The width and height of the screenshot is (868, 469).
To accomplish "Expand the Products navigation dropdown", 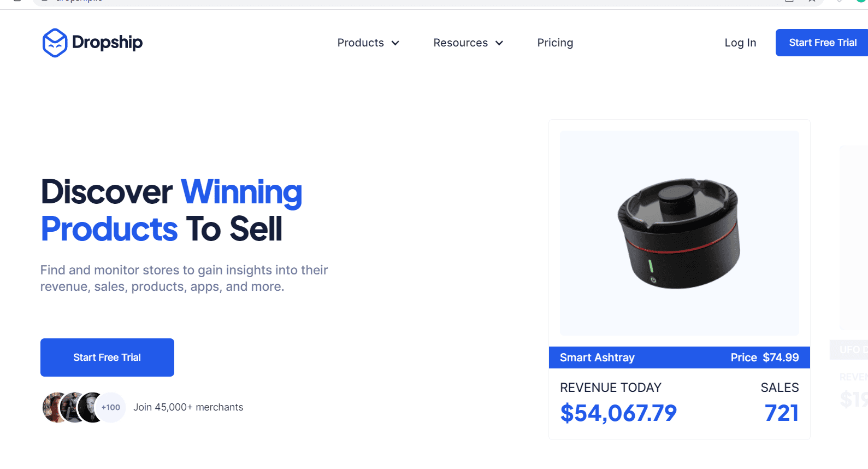I will click(368, 43).
